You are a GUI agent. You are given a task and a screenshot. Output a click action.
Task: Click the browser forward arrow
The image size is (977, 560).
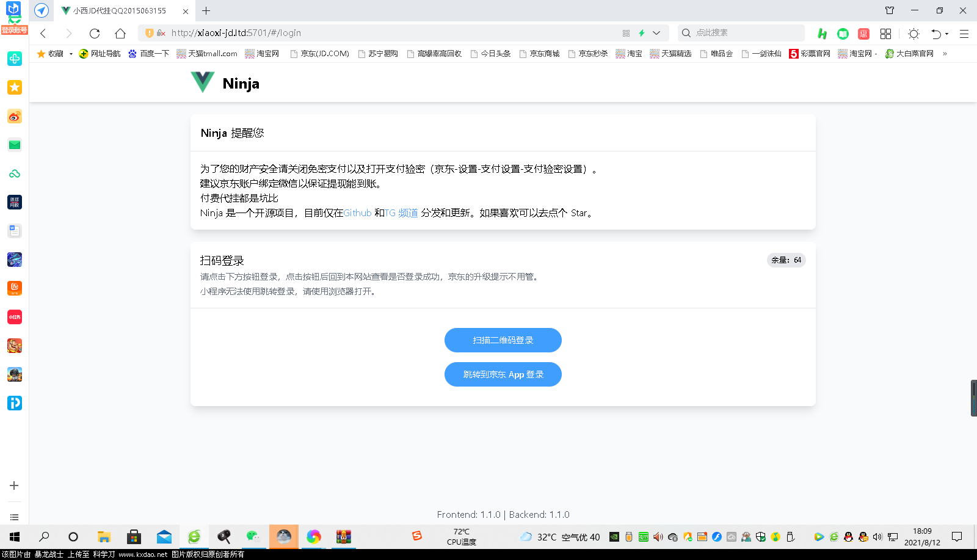[x=69, y=34]
